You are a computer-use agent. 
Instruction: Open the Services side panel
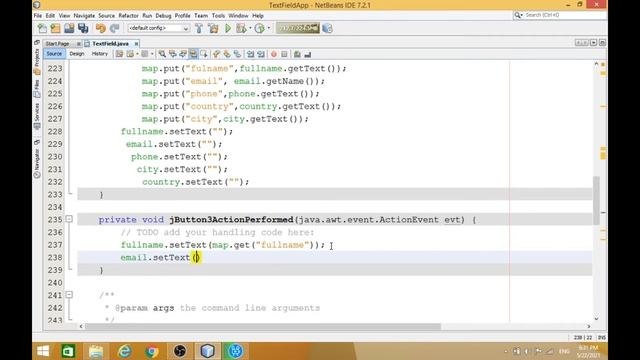click(37, 116)
